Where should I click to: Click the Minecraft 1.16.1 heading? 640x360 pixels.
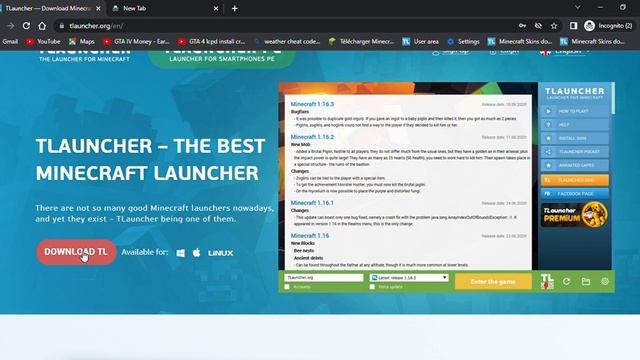(x=312, y=203)
